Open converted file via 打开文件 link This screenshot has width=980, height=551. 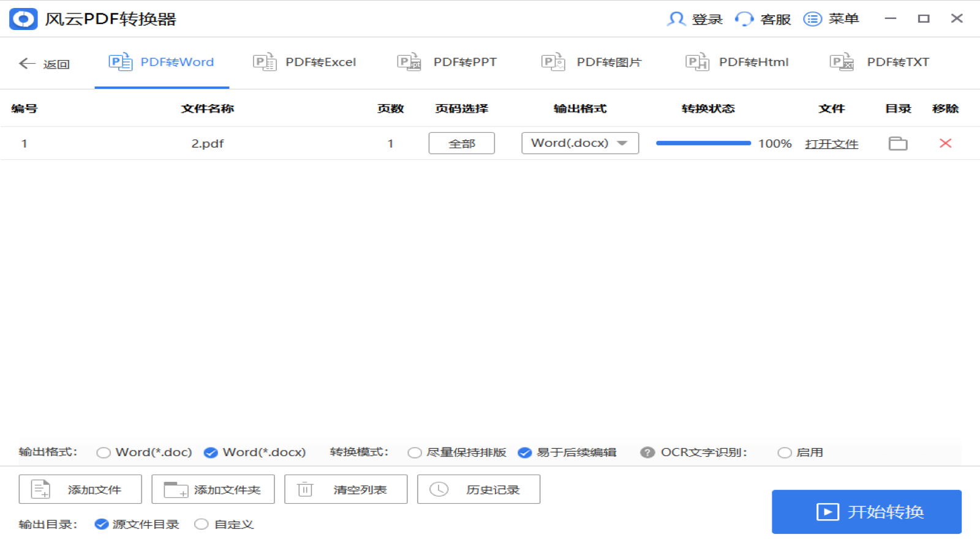pyautogui.click(x=831, y=143)
